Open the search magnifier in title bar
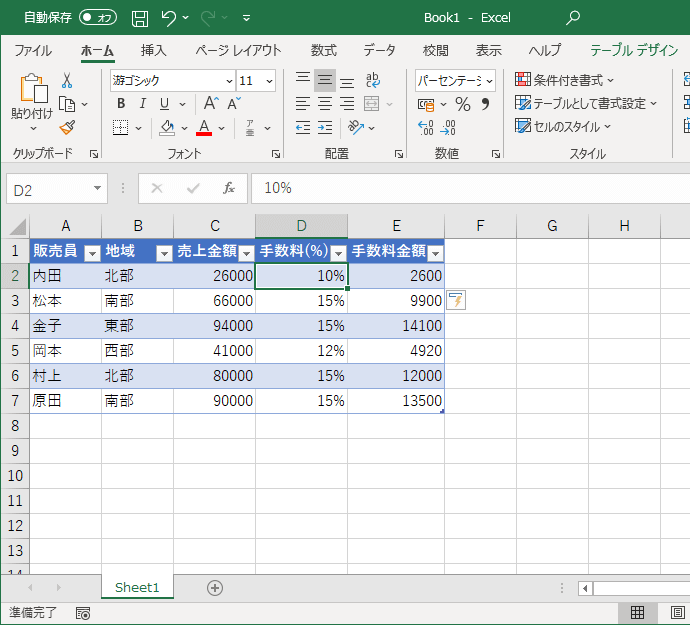Viewport: 690px width, 625px height. click(573, 18)
